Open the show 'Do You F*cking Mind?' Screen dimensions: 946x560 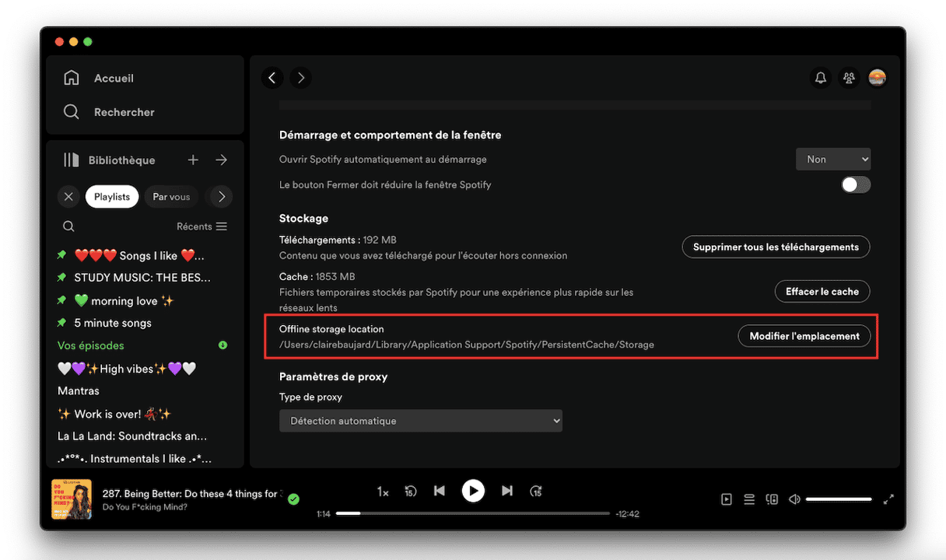[x=145, y=507]
